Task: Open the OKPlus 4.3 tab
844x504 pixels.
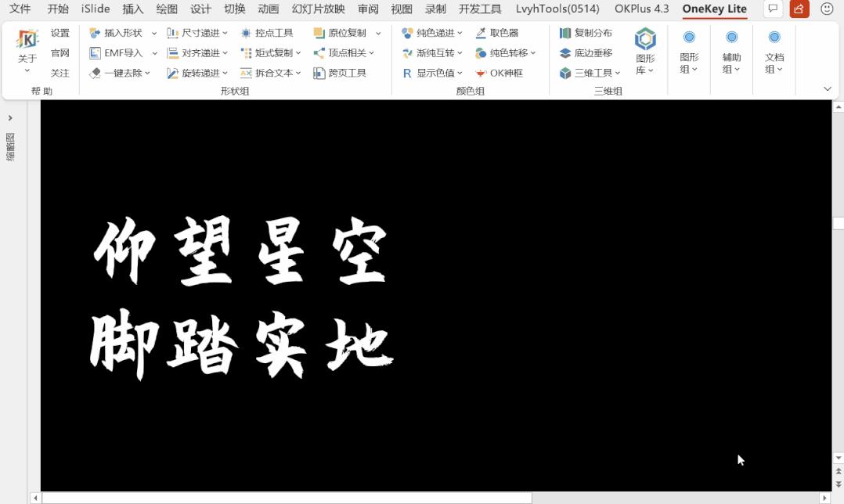Action: point(640,9)
